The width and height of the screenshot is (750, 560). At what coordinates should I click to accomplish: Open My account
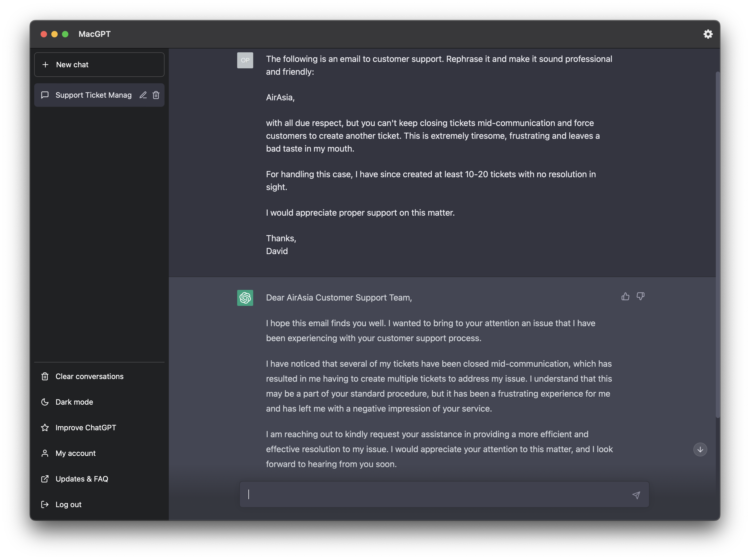(x=99, y=453)
